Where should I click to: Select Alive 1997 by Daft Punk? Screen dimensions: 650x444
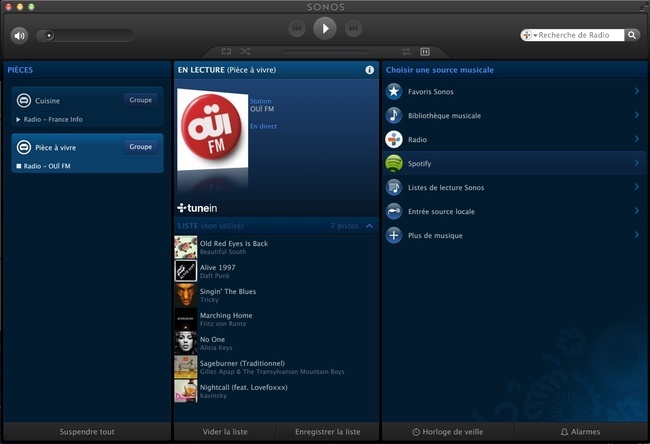click(276, 271)
